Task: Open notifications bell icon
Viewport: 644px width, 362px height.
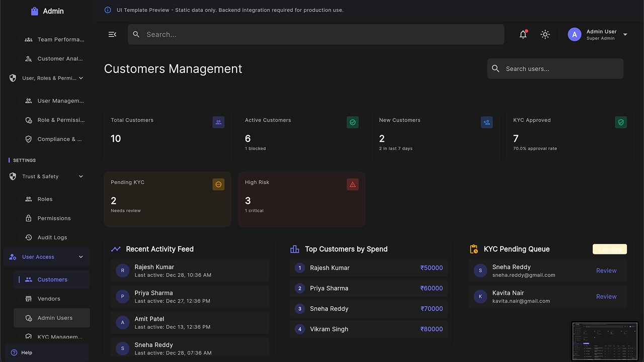Action: tap(523, 34)
